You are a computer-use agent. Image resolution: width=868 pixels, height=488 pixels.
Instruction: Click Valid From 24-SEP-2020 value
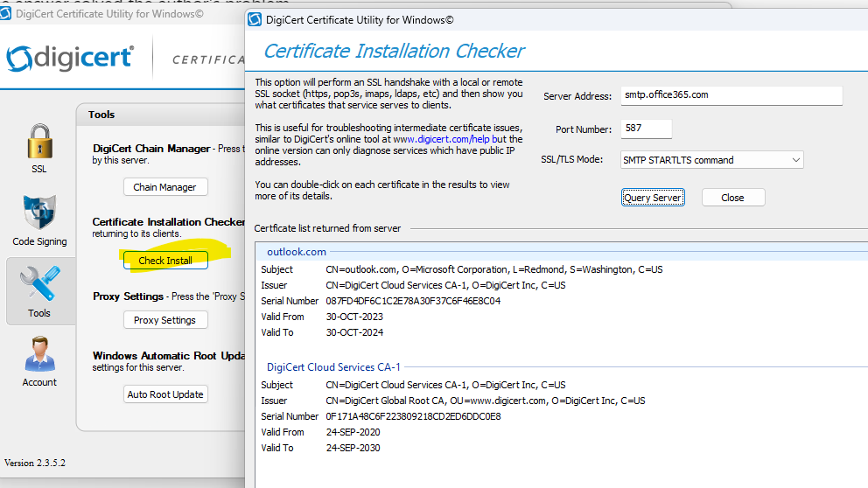click(353, 432)
